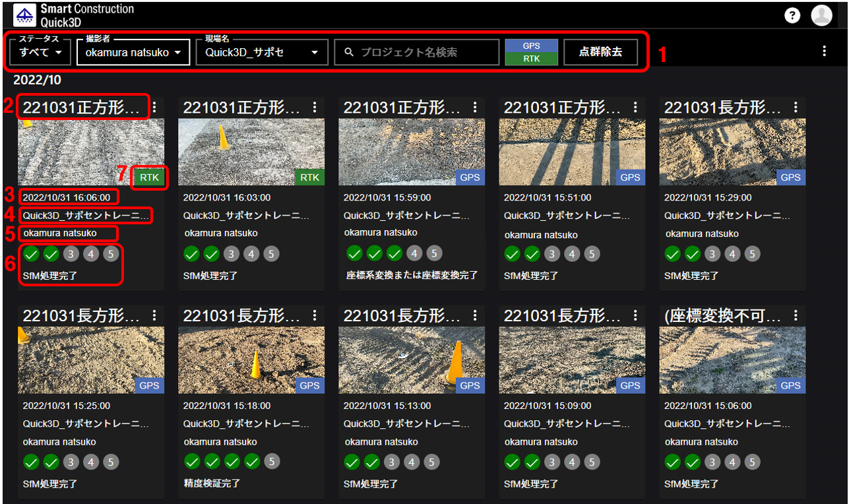Open the thumbnail of the 15:13:00 project
Viewport: 849px width, 504px height.
coord(412,360)
